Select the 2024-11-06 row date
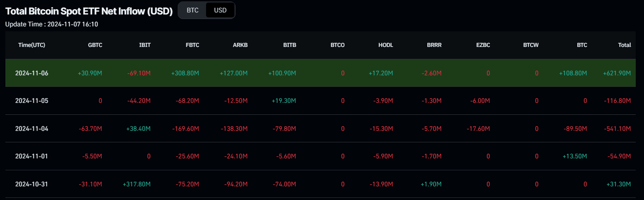This screenshot has height=200, width=644. click(32, 73)
